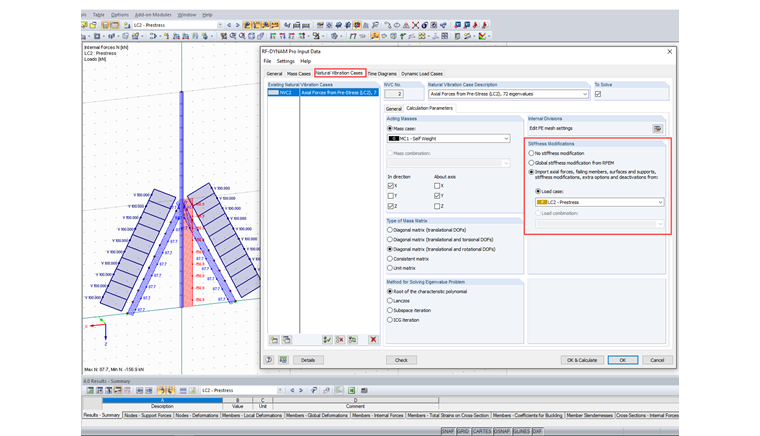This screenshot has height=436, width=760.
Task: Switch to the Time Diagrams tab
Action: coord(383,73)
